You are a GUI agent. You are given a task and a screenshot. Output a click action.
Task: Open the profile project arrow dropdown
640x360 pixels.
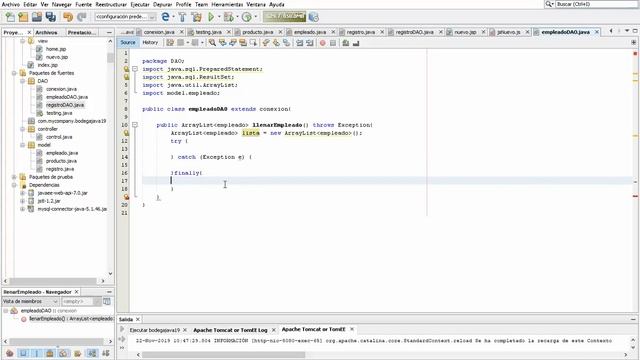pos(256,17)
